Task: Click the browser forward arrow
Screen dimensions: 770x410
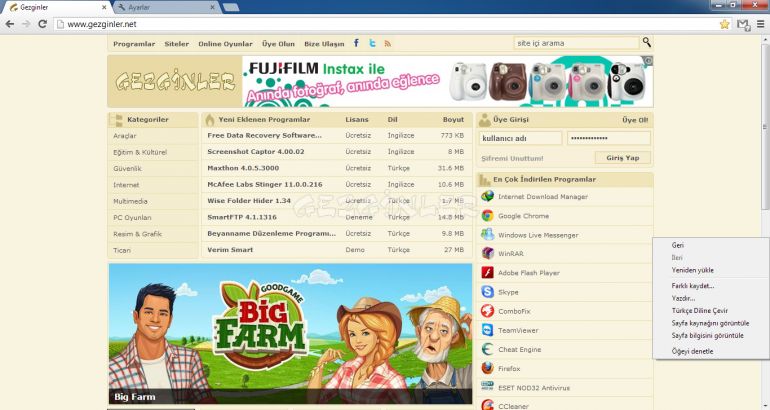Action: (x=26, y=24)
